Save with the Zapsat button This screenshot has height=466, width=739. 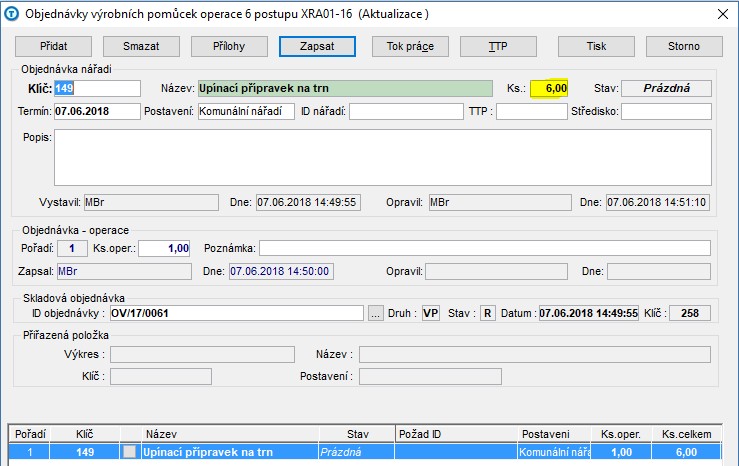(317, 46)
